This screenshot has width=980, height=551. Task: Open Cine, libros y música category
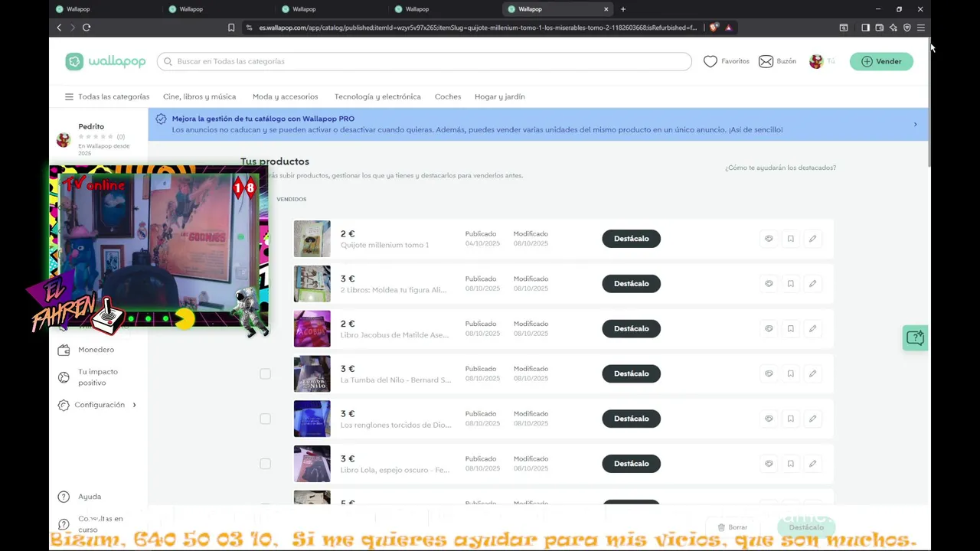coord(199,96)
